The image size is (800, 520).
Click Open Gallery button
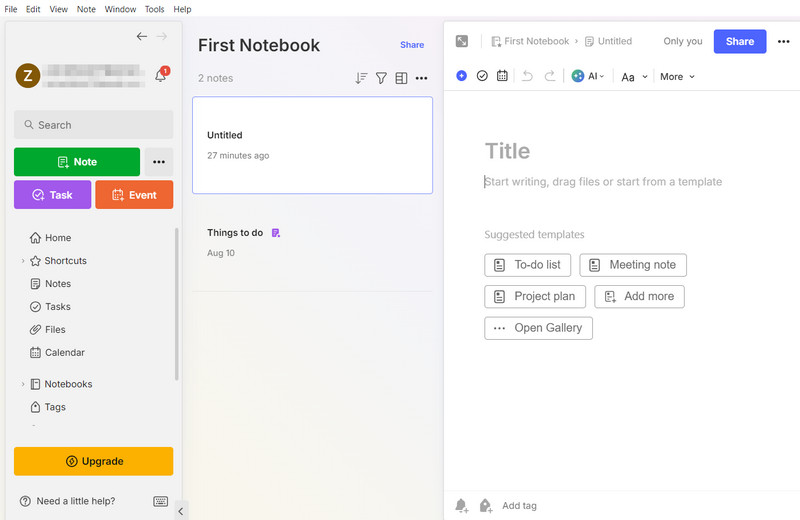point(538,328)
